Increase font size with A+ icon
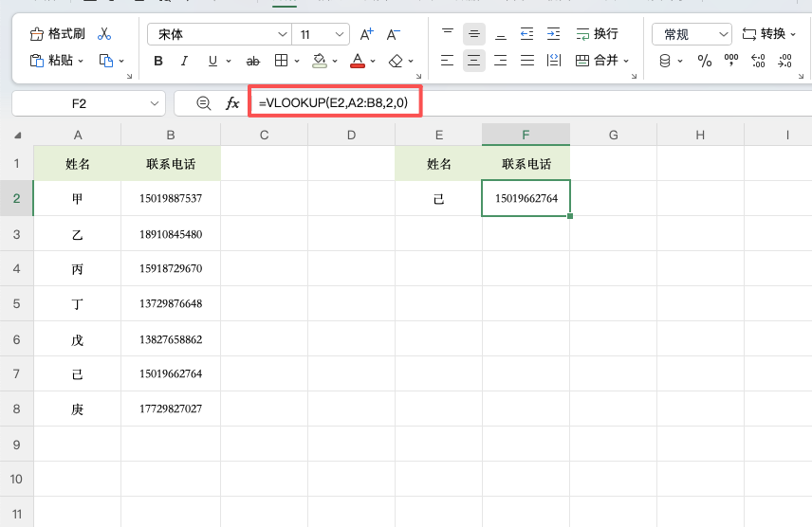 [367, 35]
